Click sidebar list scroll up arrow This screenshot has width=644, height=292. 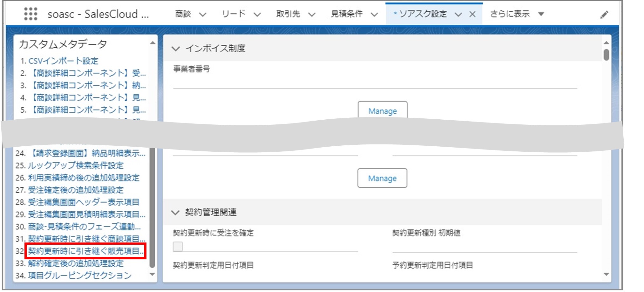pyautogui.click(x=153, y=43)
